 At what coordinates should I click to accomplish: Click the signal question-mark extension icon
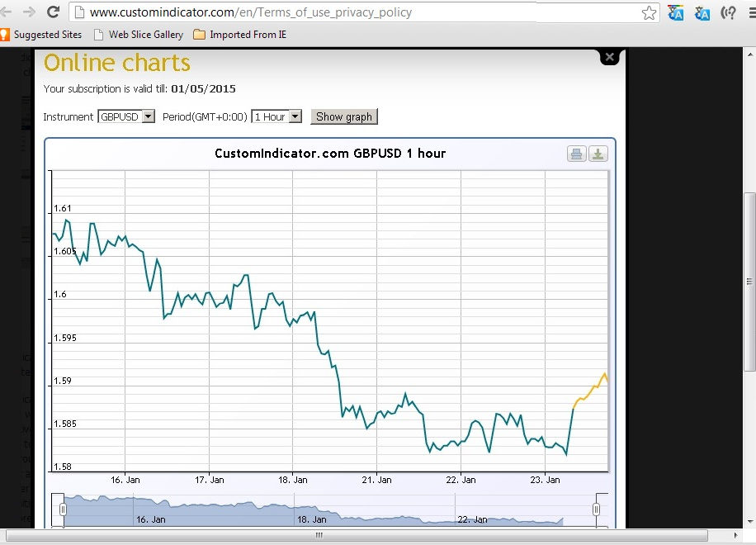click(728, 12)
